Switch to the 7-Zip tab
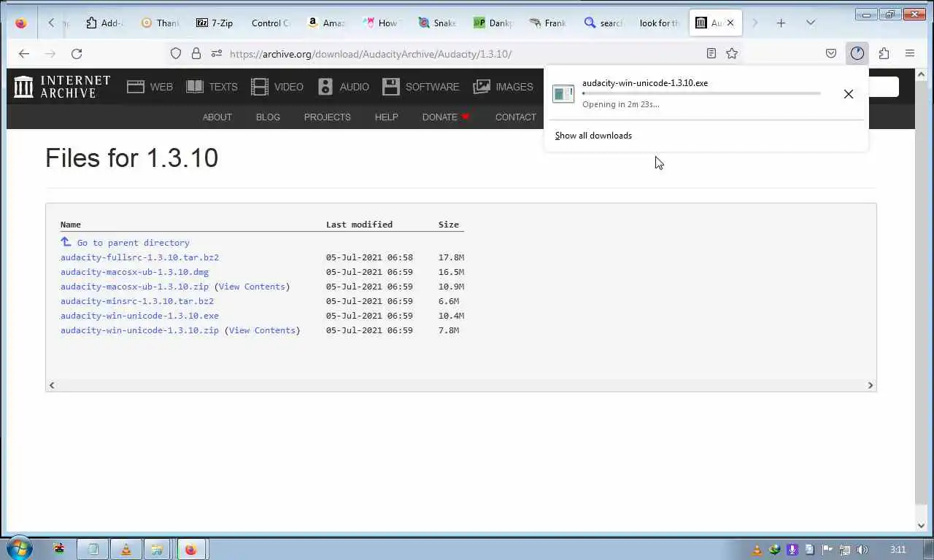 coord(215,23)
